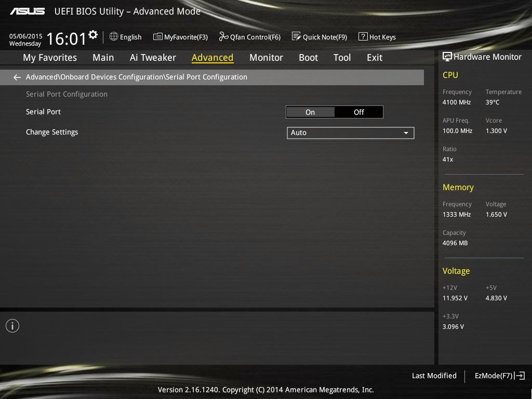Click the Memory section heading
Screen dimensions: 532x399
[x=458, y=187]
